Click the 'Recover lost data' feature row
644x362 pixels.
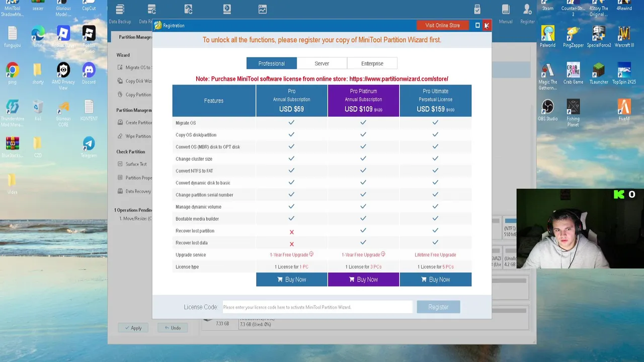322,243
